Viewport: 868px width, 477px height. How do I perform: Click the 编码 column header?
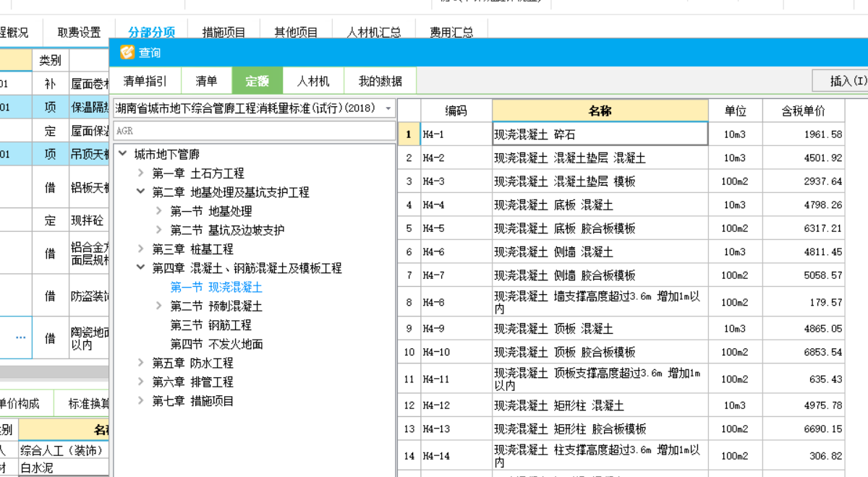(x=456, y=111)
